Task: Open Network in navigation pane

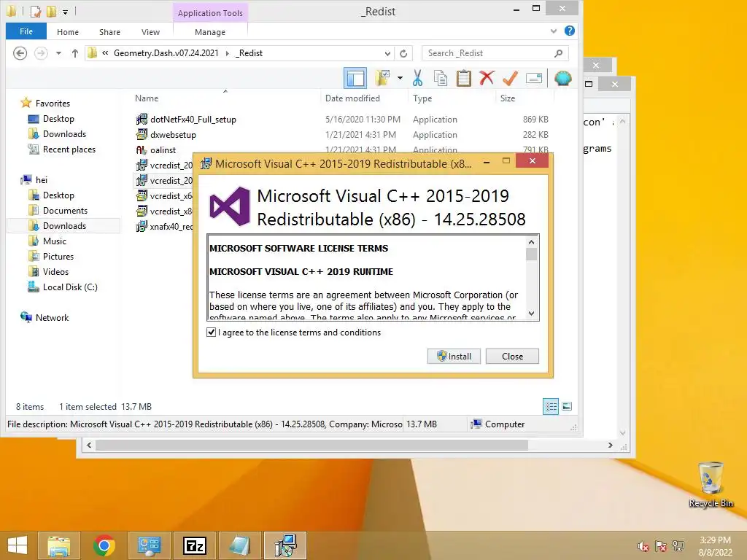Action: pyautogui.click(x=52, y=318)
